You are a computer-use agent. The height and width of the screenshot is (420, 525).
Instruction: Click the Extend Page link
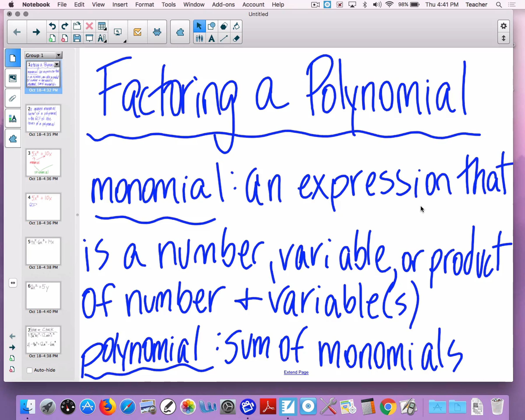[296, 372]
